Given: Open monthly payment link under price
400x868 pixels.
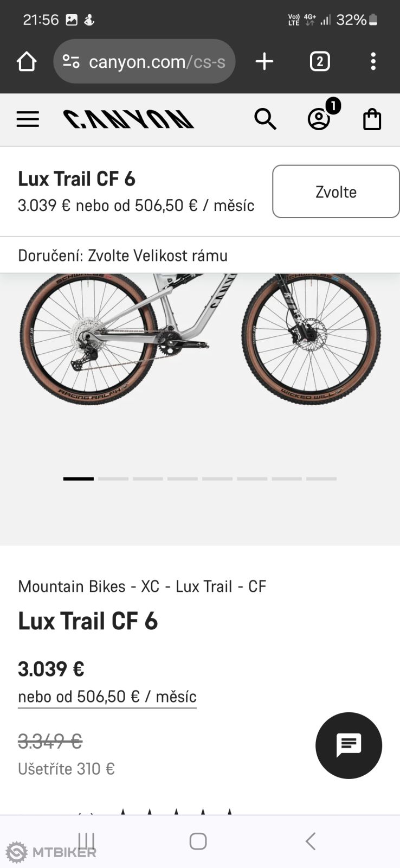Looking at the screenshot, I should tap(107, 697).
